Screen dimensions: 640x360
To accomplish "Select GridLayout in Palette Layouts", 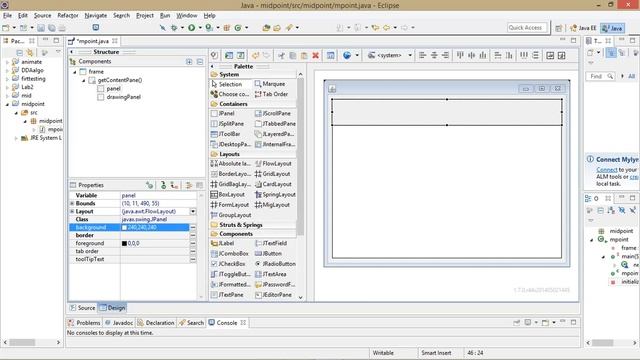I will (x=273, y=174).
